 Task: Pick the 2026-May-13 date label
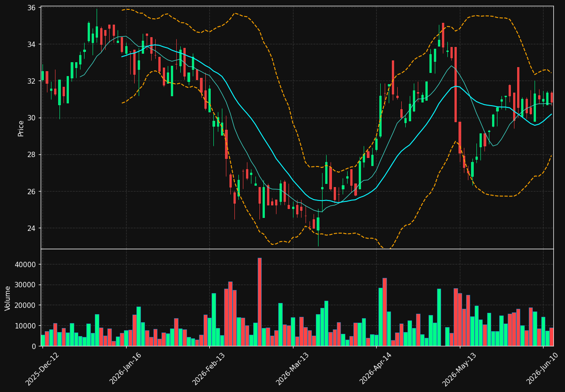coord(459,368)
